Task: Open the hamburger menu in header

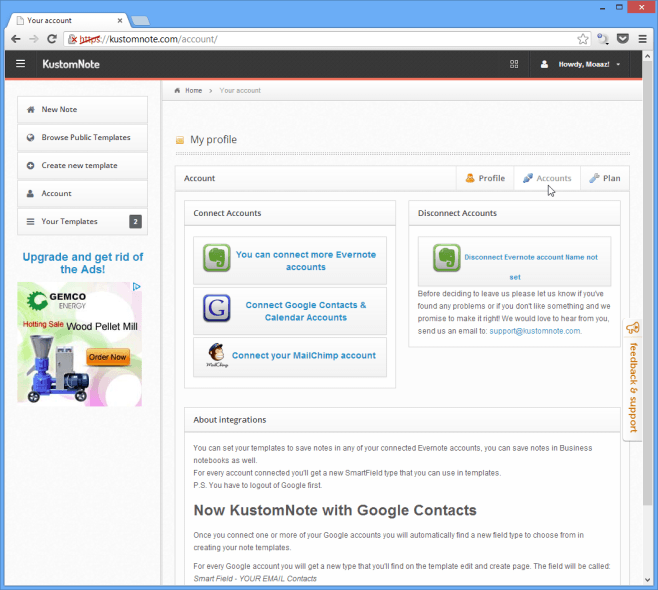Action: 20,64
